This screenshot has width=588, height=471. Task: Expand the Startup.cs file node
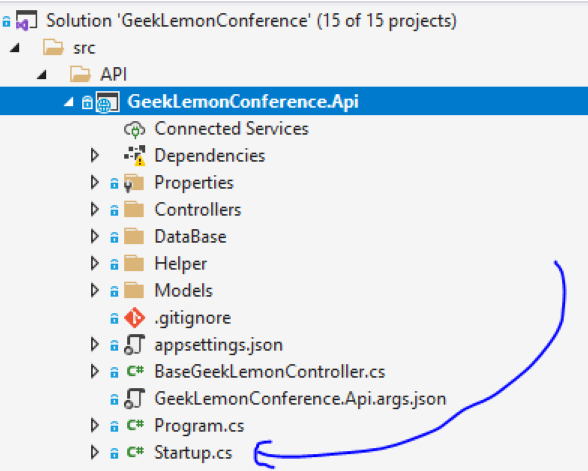pyautogui.click(x=95, y=453)
